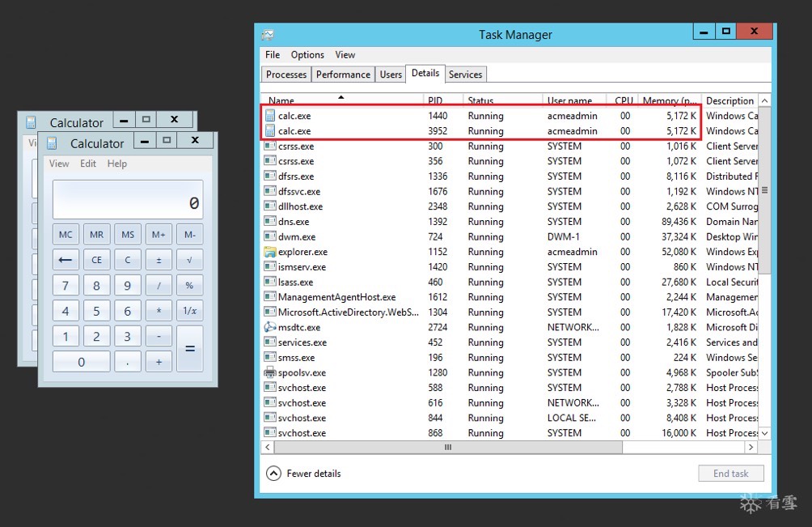Open Calculator View menu
This screenshot has height=527, width=812.
[59, 164]
